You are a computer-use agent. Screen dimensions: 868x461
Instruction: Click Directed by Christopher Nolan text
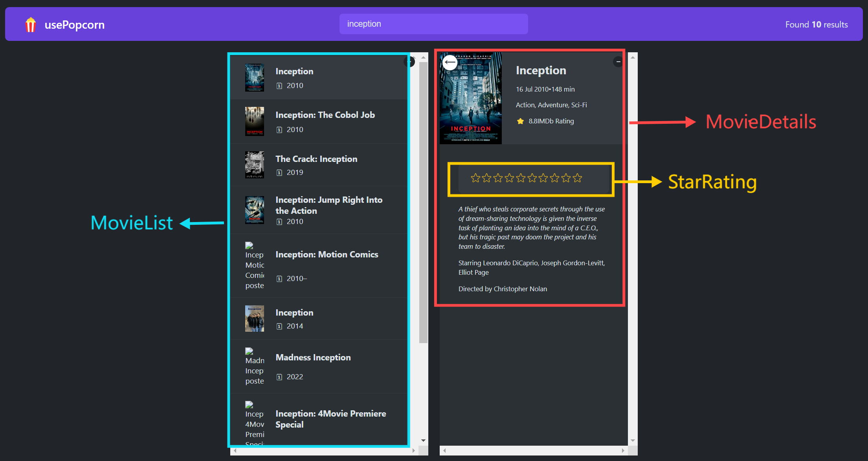pyautogui.click(x=503, y=289)
